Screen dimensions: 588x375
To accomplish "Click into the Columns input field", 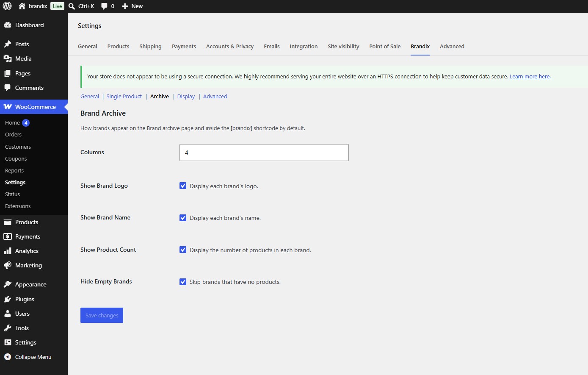I will pyautogui.click(x=264, y=153).
